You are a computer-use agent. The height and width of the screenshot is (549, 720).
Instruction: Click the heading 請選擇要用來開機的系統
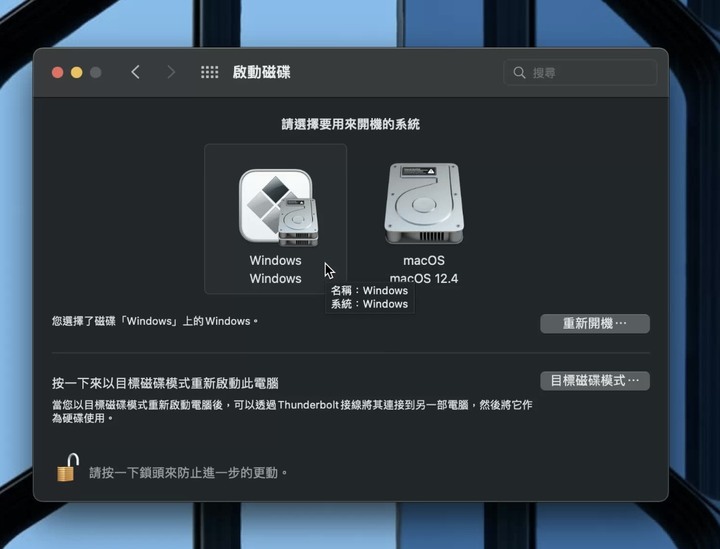(351, 124)
